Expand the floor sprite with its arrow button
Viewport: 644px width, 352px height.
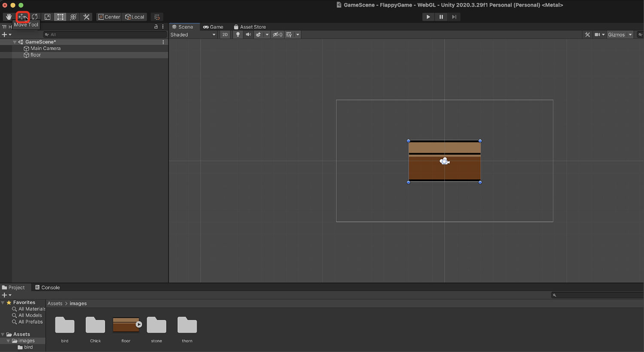(139, 325)
